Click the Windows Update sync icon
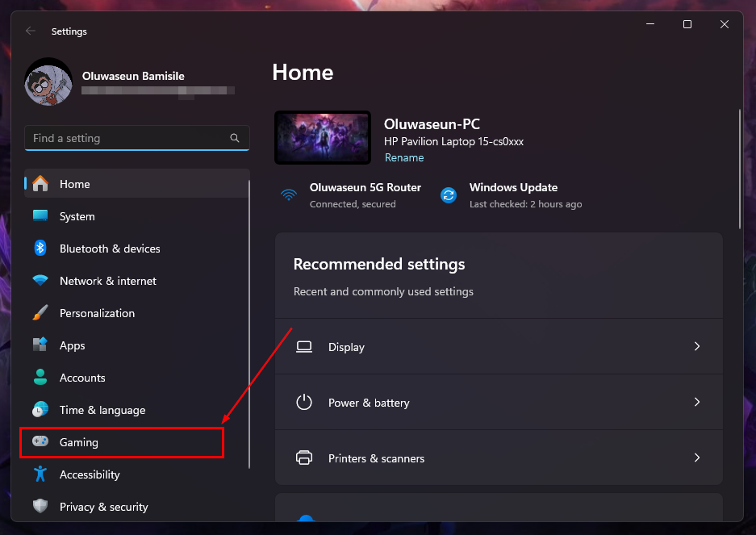Image resolution: width=756 pixels, height=535 pixels. pos(449,195)
